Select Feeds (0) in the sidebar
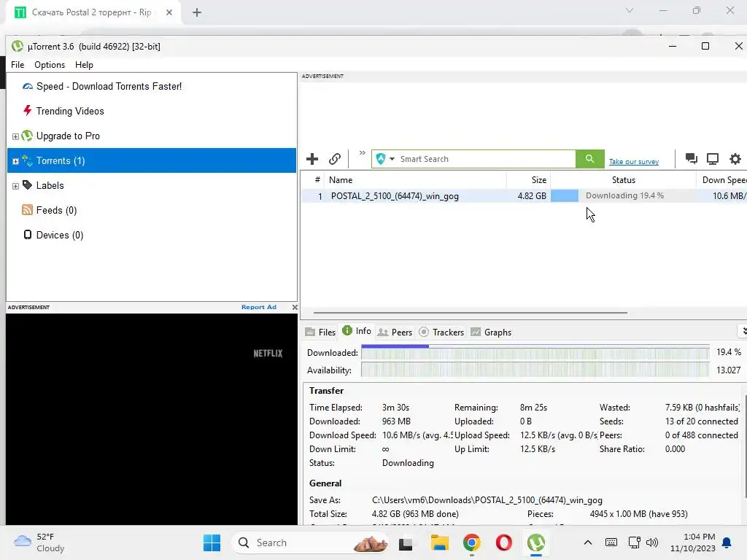 pyautogui.click(x=56, y=210)
